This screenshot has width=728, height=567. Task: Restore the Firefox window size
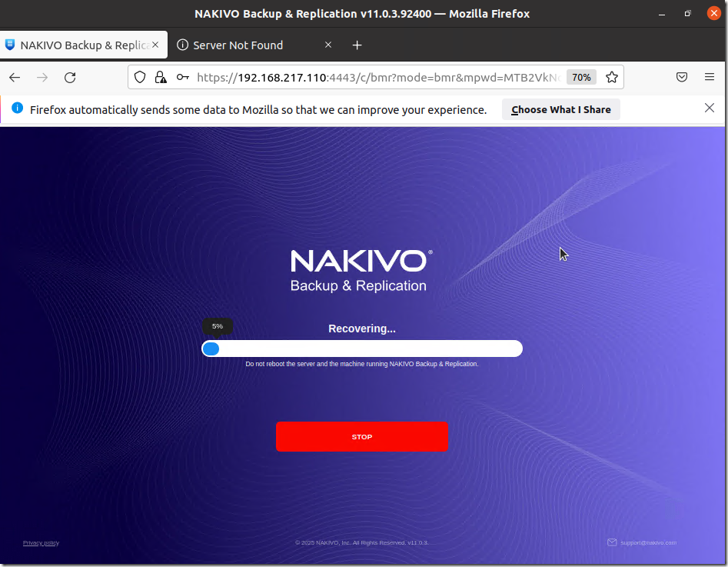(687, 14)
